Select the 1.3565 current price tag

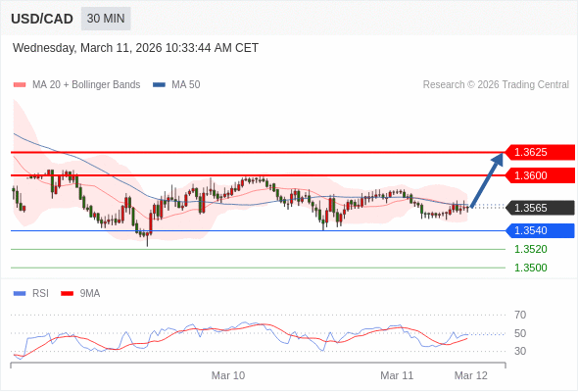point(539,208)
